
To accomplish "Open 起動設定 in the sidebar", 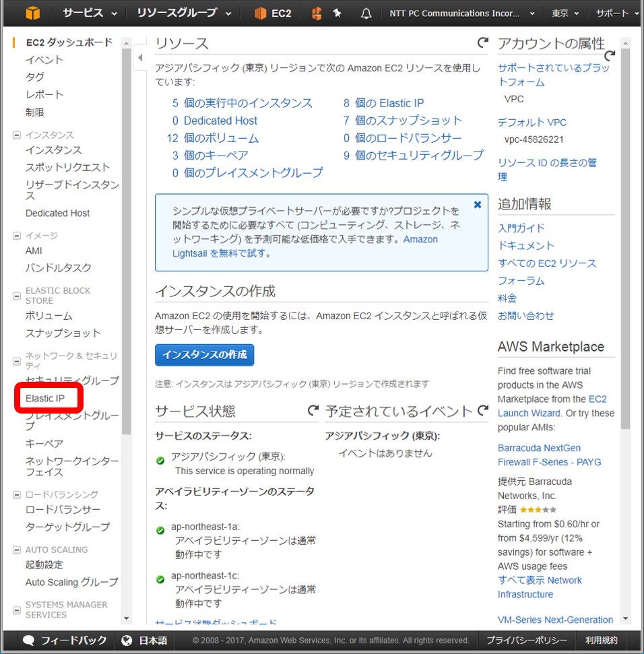I will pyautogui.click(x=44, y=564).
